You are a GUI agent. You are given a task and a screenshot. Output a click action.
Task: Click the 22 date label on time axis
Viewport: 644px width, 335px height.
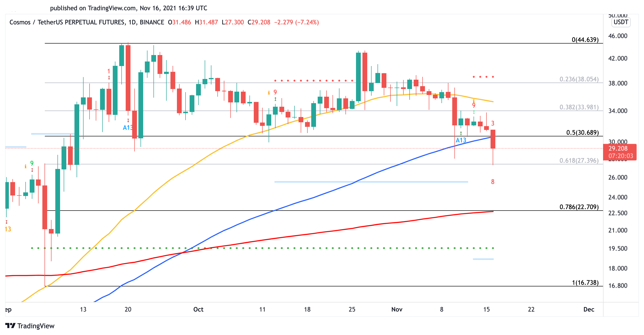pos(531,309)
